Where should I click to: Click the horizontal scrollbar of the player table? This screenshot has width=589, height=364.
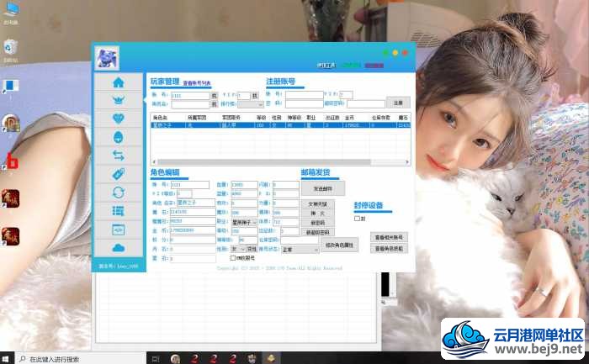coord(280,162)
